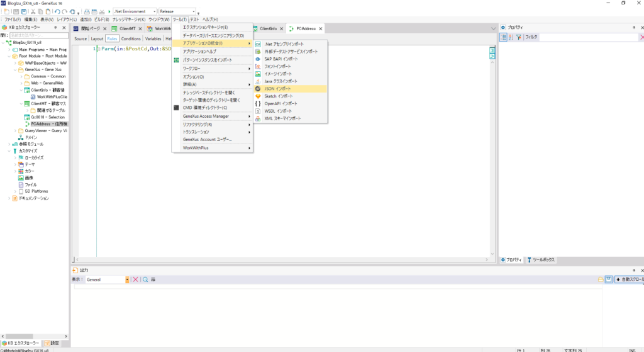
Task: Click the Paste toolbar icon
Action: [48, 11]
